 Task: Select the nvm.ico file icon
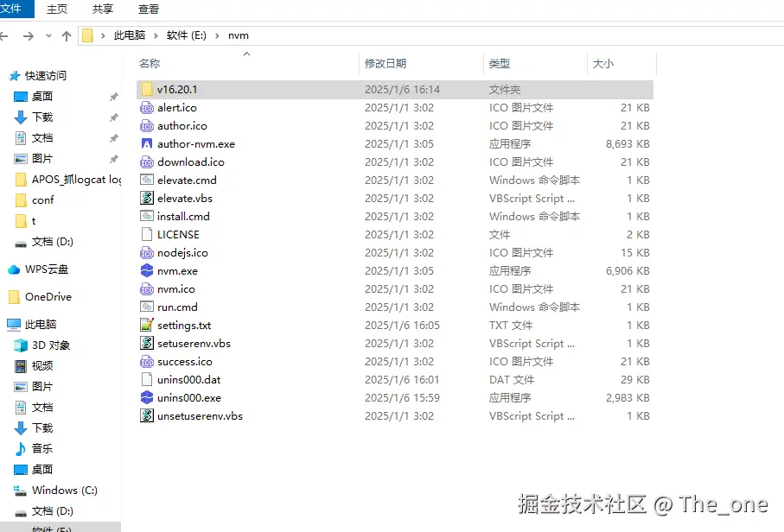point(147,288)
